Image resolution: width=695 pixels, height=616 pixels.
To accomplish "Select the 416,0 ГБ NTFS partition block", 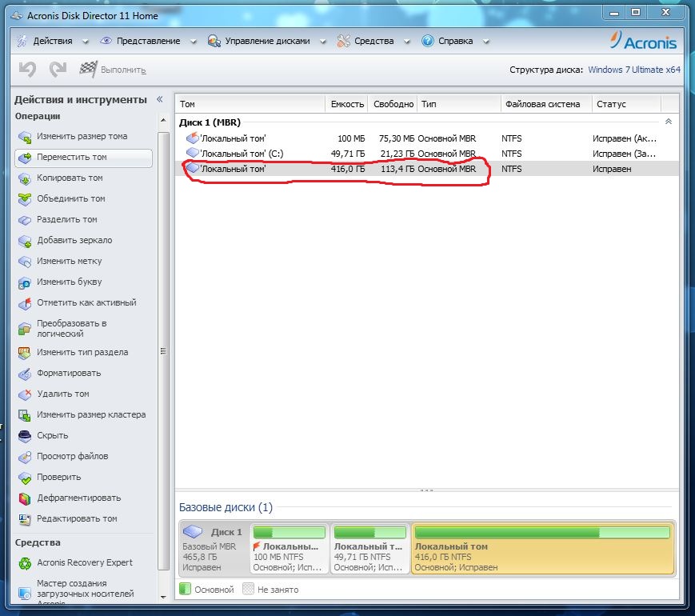I will 542,549.
